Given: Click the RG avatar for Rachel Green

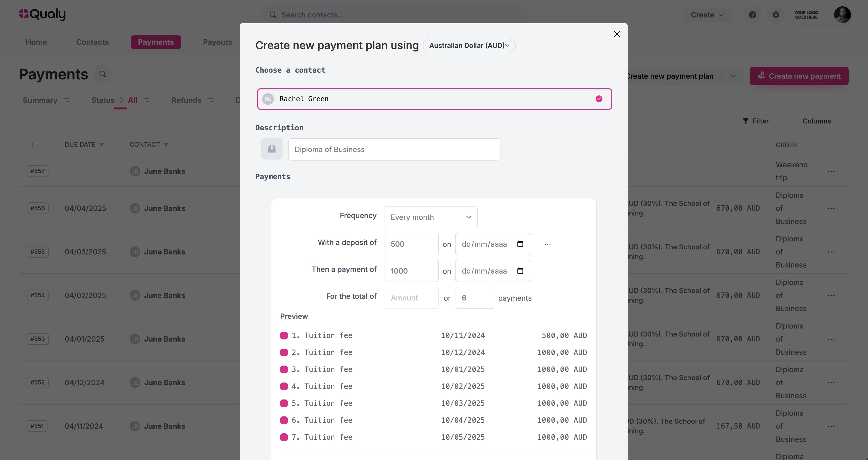Looking at the screenshot, I should click(x=268, y=99).
